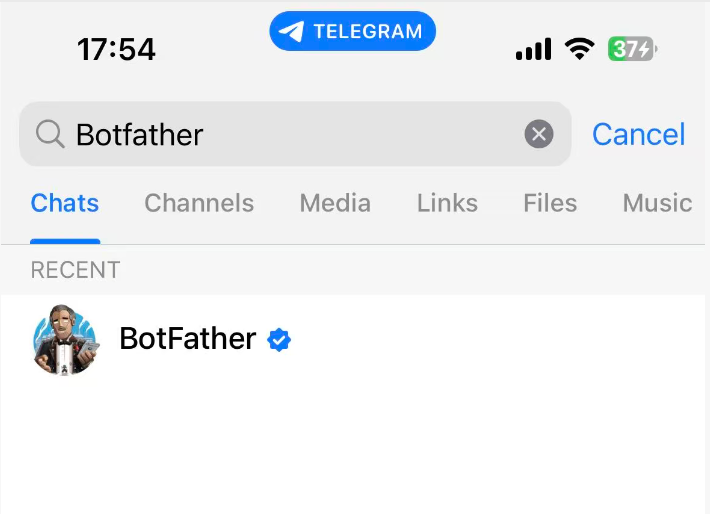The width and height of the screenshot is (710, 514).
Task: Show the Files tab
Action: pyautogui.click(x=550, y=204)
